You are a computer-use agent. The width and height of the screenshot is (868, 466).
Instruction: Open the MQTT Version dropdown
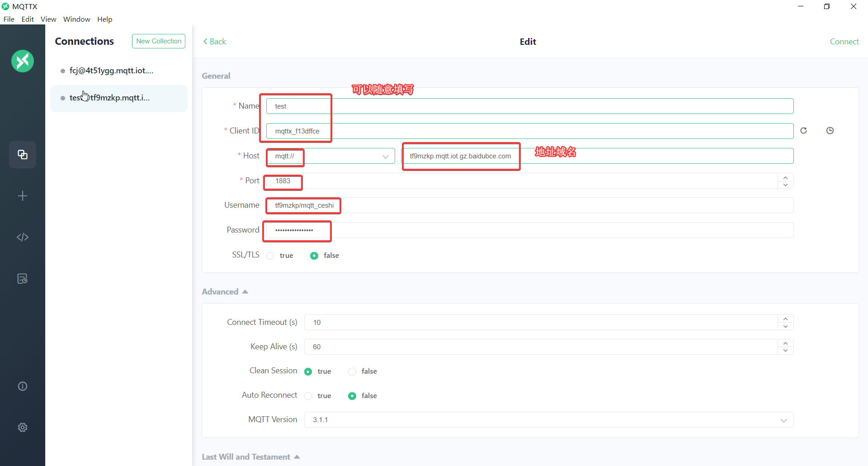click(549, 420)
